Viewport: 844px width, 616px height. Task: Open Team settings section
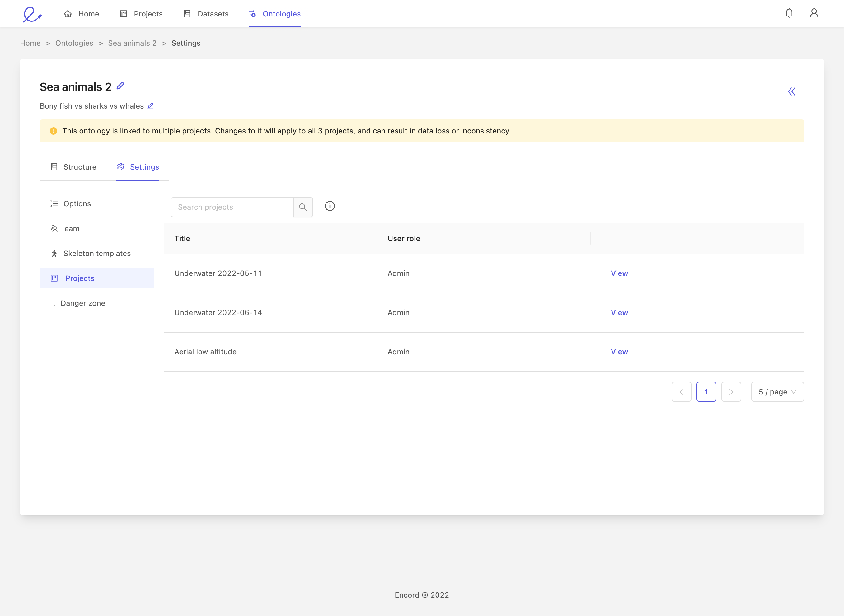[x=96, y=229]
